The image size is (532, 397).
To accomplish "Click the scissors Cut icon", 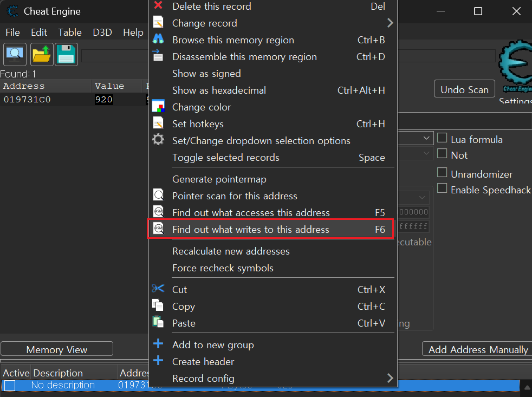I will click(x=158, y=289).
